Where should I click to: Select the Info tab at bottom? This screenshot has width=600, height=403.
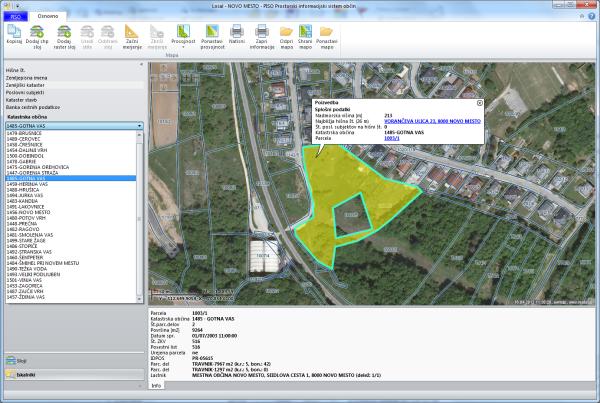(156, 385)
